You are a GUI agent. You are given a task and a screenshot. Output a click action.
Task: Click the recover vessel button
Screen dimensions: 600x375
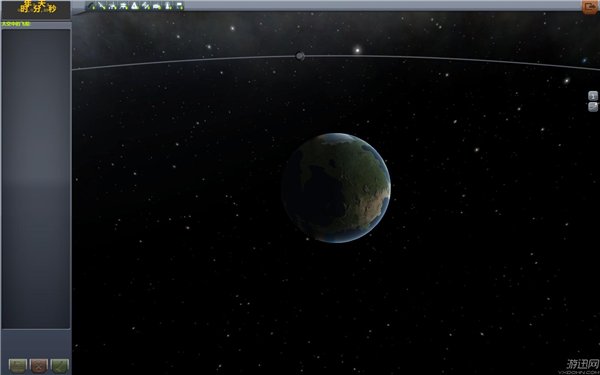tap(18, 365)
